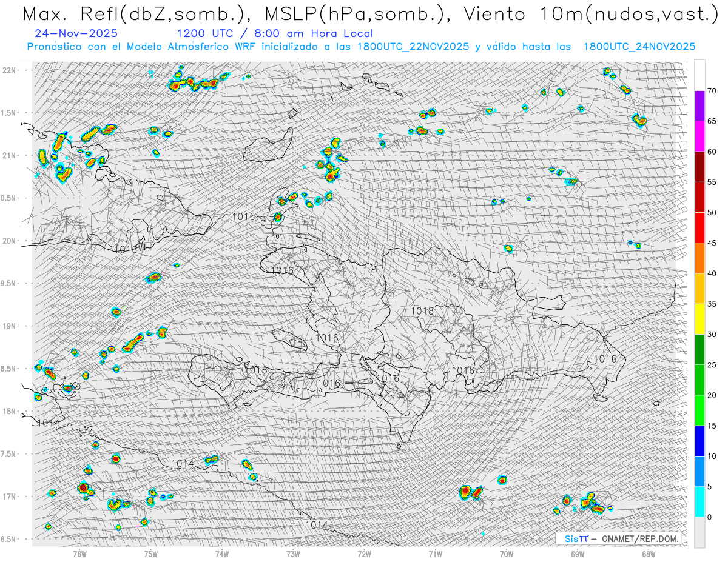Click the cyan 0–5 dBZ colorbar segment

click(x=699, y=502)
